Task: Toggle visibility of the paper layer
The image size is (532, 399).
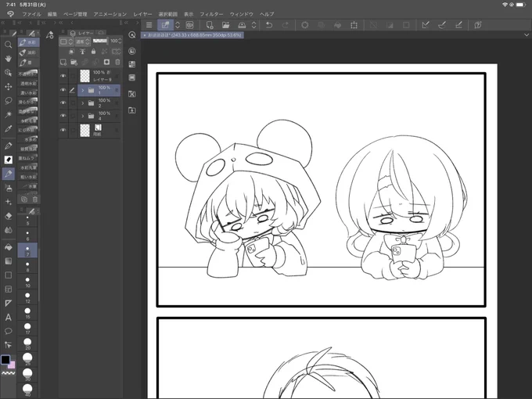Action: (x=63, y=131)
